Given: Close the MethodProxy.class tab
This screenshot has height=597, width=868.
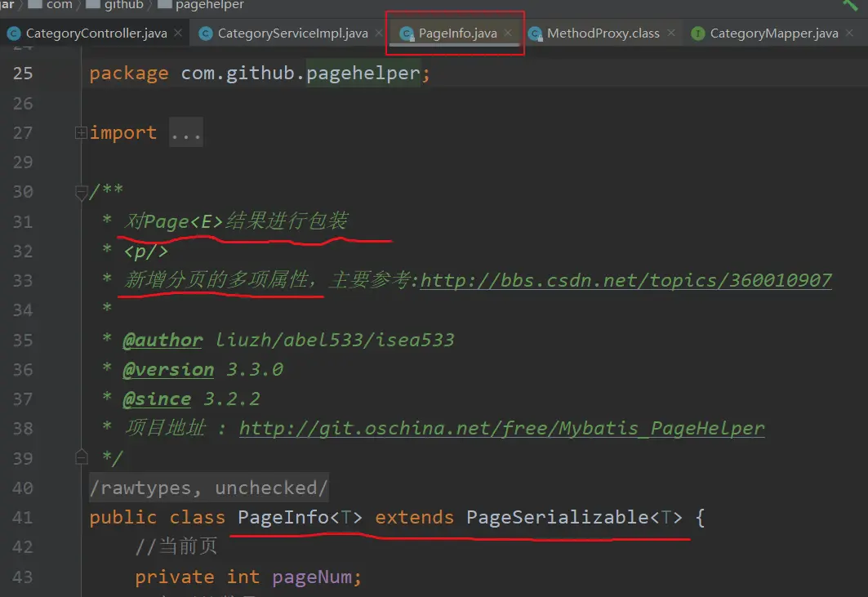Looking at the screenshot, I should (670, 33).
